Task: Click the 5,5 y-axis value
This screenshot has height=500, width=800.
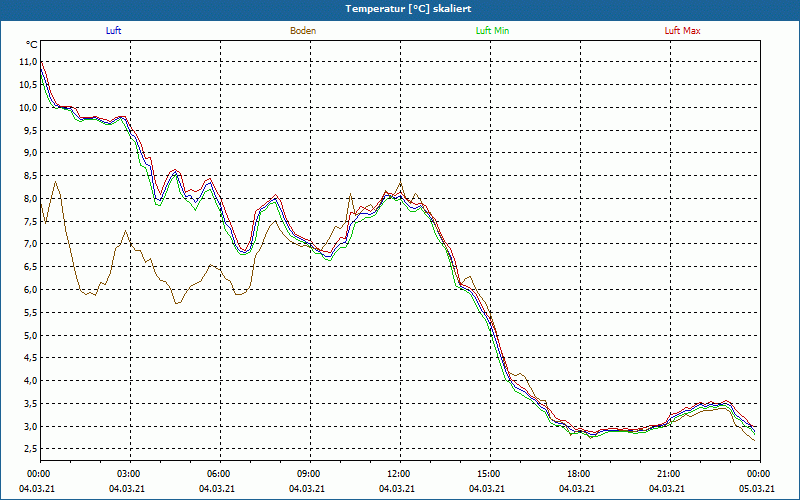Action: click(x=31, y=312)
